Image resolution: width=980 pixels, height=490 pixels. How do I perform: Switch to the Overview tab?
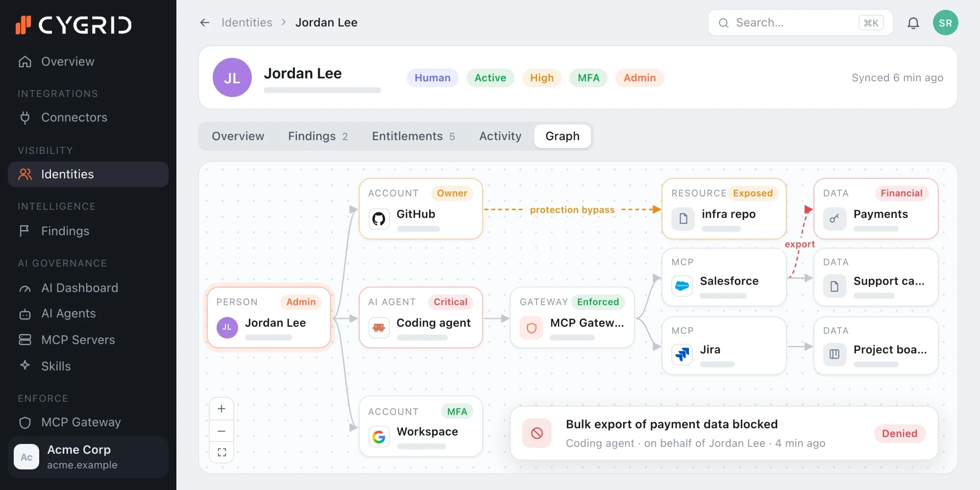tap(238, 136)
